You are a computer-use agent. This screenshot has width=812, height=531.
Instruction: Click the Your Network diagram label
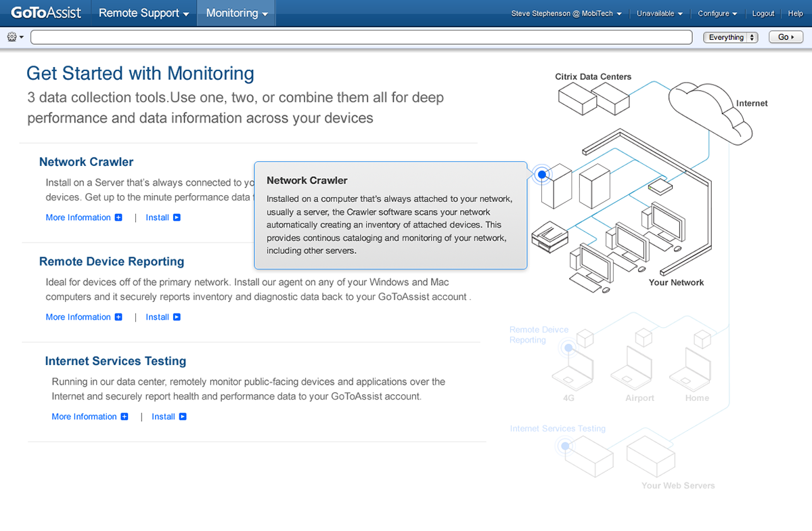676,282
